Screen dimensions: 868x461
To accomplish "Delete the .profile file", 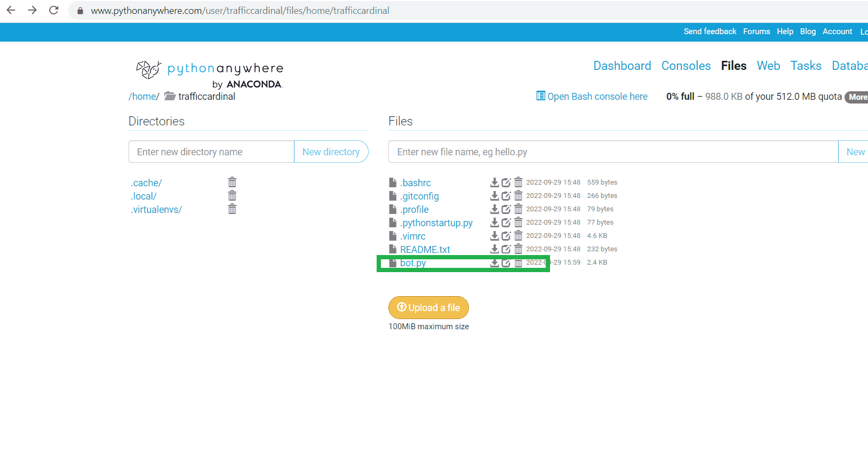I will (x=518, y=209).
